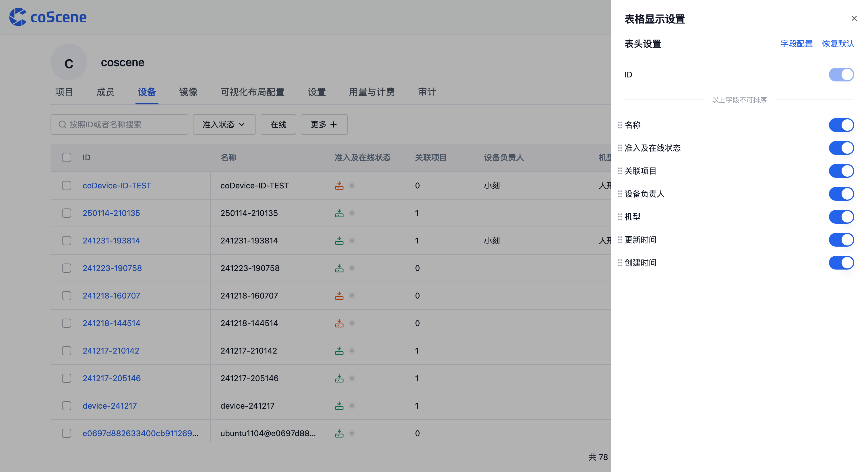Check the box for 250114-210135 row

point(66,213)
